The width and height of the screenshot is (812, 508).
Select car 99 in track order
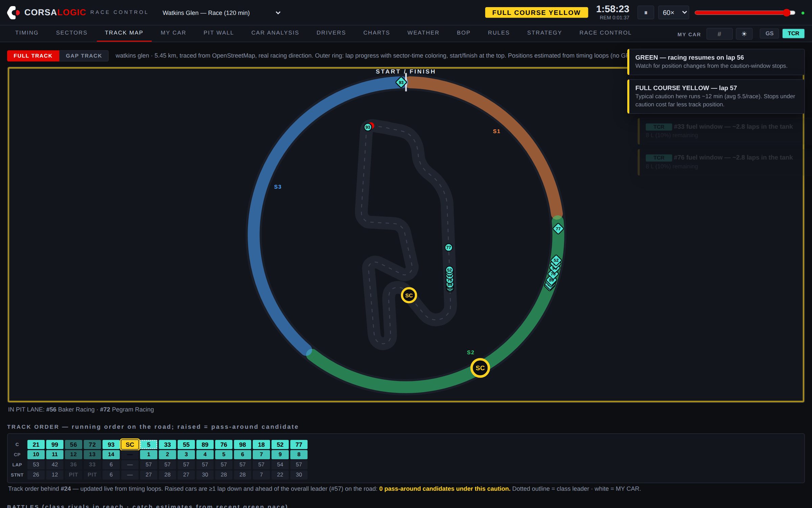54,444
